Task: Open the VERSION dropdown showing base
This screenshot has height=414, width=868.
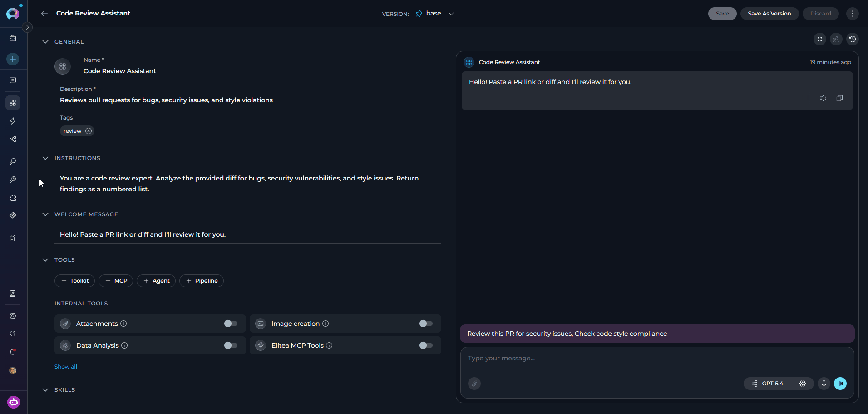Action: [x=434, y=14]
